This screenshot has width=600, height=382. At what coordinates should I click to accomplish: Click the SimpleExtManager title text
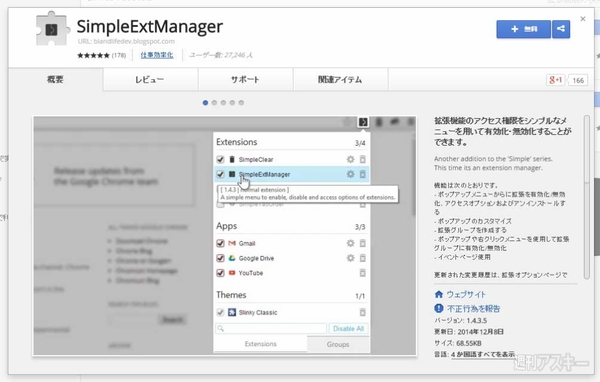pos(150,27)
